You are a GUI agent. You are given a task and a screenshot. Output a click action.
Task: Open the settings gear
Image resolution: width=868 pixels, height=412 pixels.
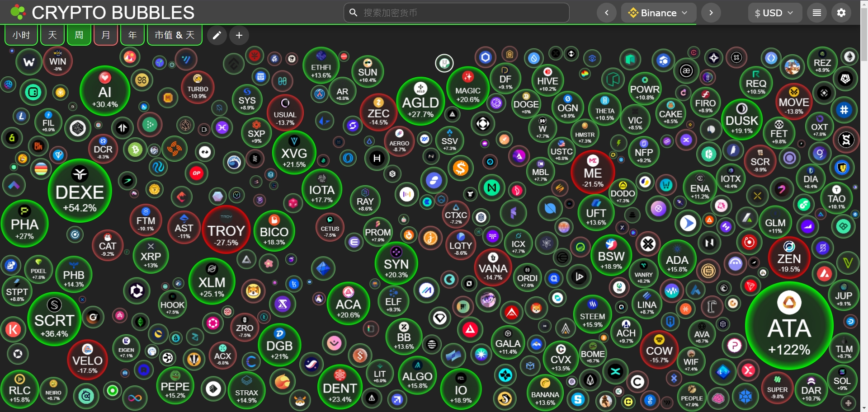click(841, 13)
